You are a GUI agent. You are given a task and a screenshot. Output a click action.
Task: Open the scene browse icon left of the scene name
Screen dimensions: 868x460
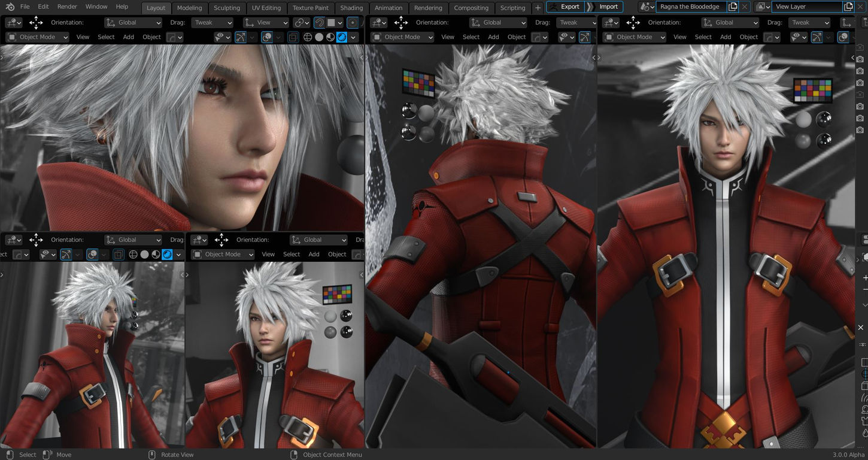point(646,7)
